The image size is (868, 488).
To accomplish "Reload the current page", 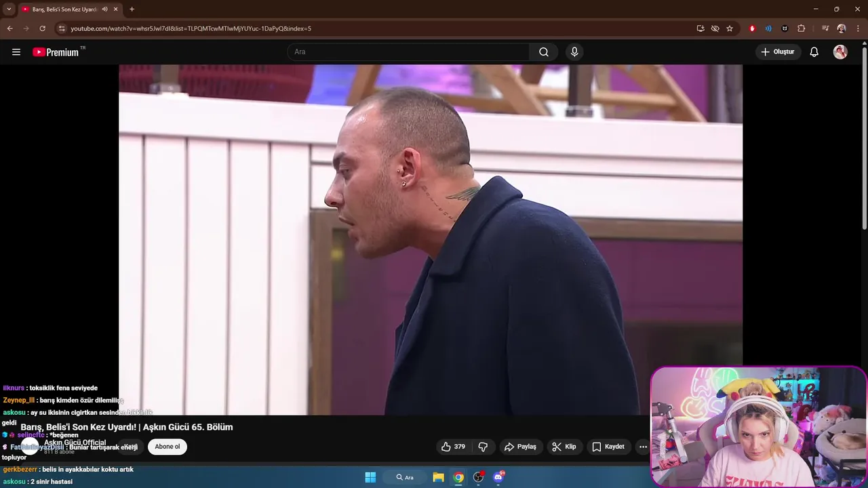I will [42, 28].
